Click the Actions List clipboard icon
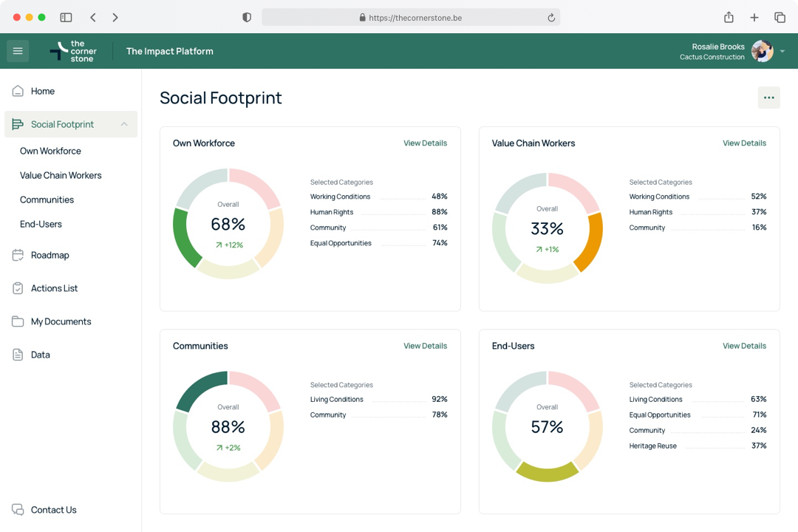The image size is (798, 532). [18, 288]
